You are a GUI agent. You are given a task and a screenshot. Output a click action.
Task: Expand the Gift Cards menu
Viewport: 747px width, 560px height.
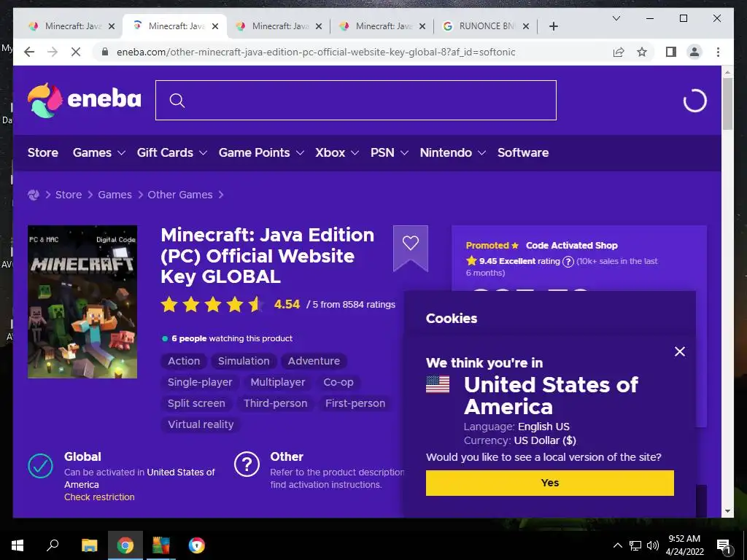pos(171,153)
